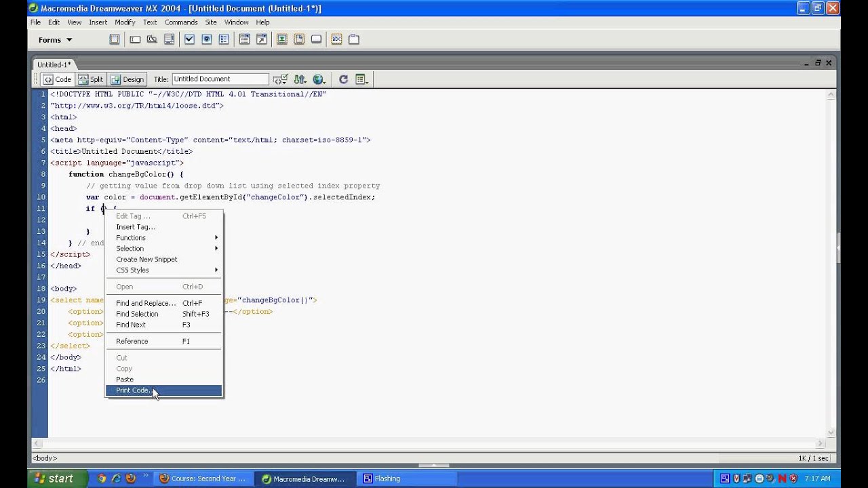Click Internet Explorer icon in quick launch
Viewport: 868px width, 488px height.
tap(117, 479)
